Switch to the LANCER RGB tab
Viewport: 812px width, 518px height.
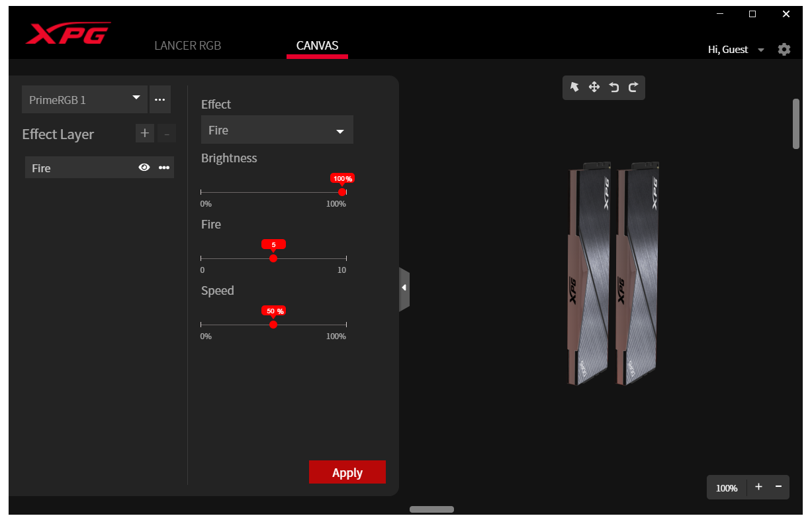[x=187, y=46]
